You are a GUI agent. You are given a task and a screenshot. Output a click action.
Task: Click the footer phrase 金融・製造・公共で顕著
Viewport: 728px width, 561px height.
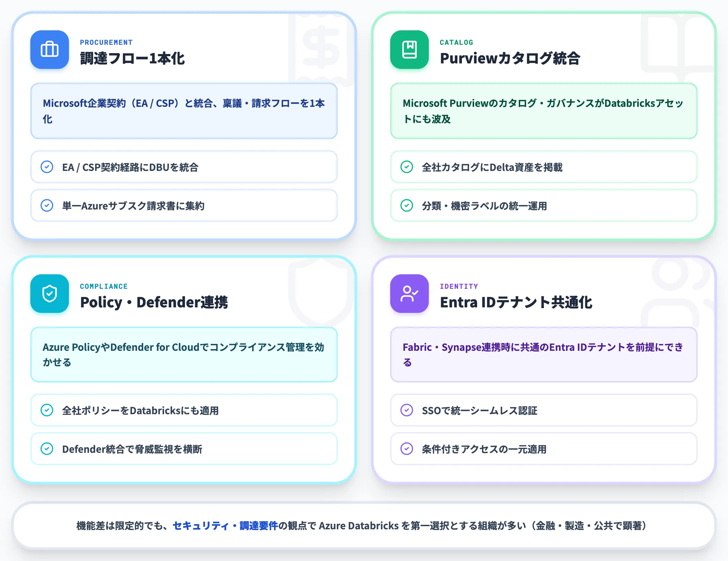(589, 526)
